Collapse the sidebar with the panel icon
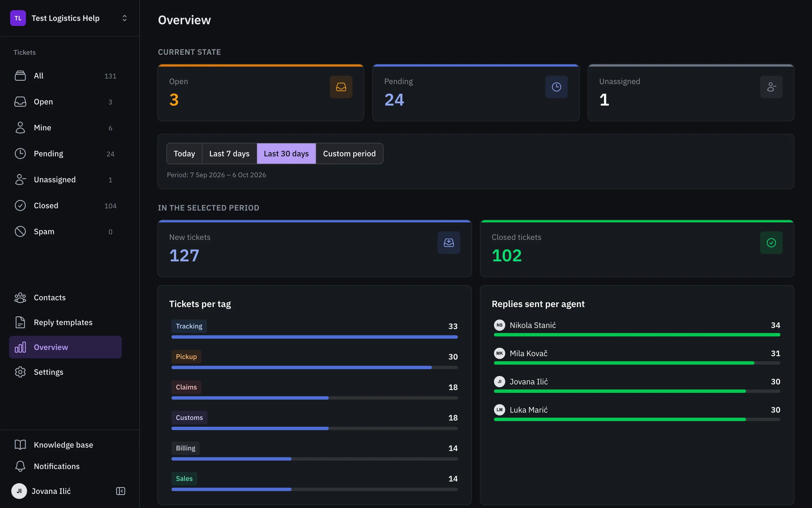Viewport: 812px width, 508px height. (120, 491)
